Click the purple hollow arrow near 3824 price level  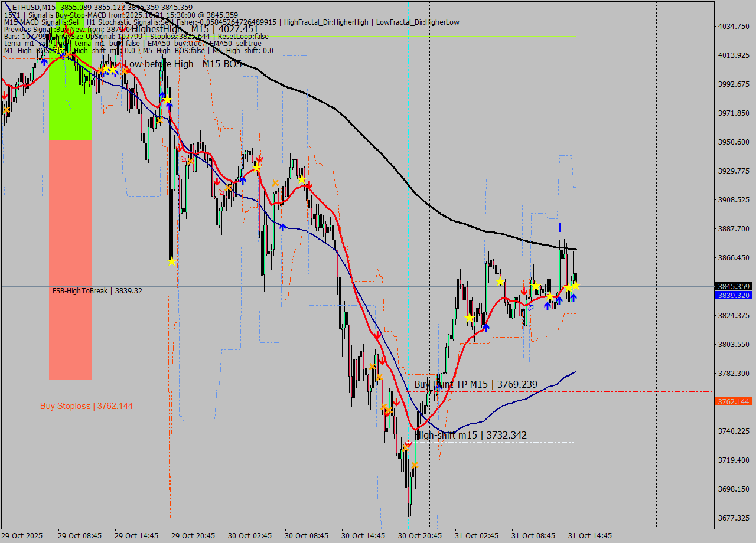click(530, 308)
